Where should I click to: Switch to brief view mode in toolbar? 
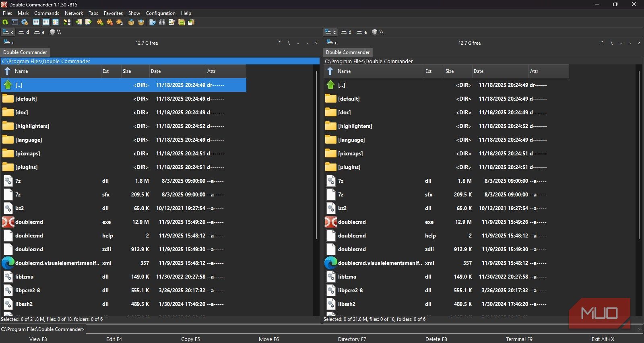36,22
